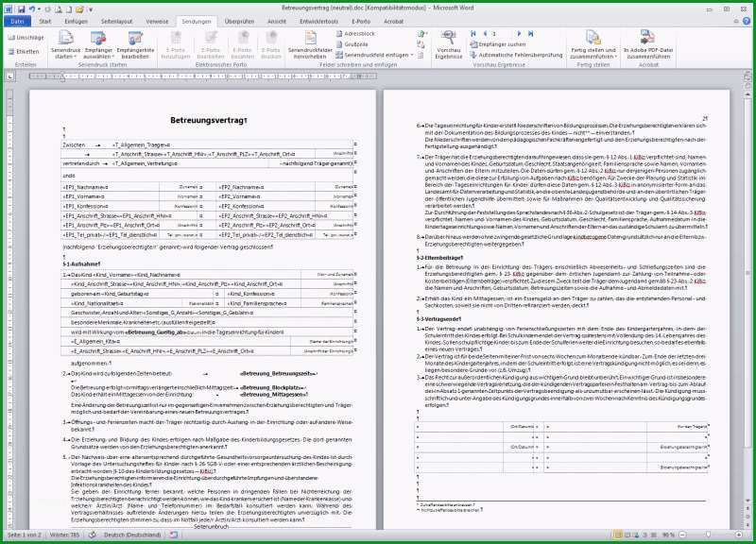Click Deutsch (Deutschland) language indicator
This screenshot has height=544, width=756.
click(x=132, y=535)
